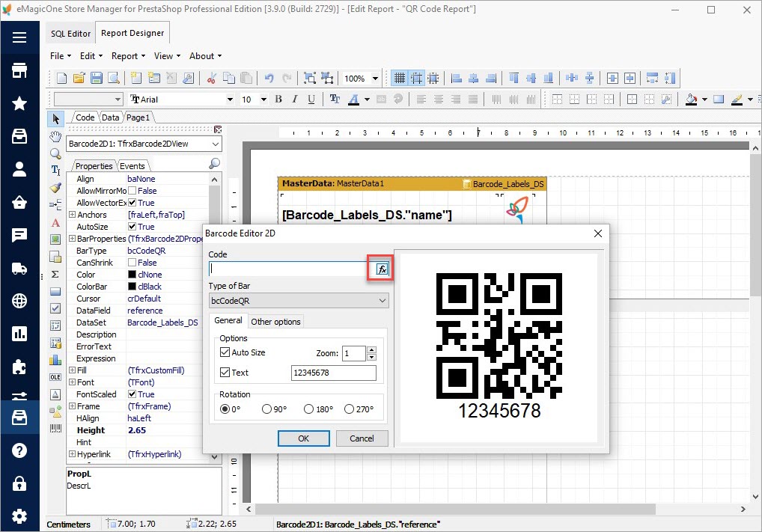Select the hand pan tool
762x532 pixels.
point(55,136)
